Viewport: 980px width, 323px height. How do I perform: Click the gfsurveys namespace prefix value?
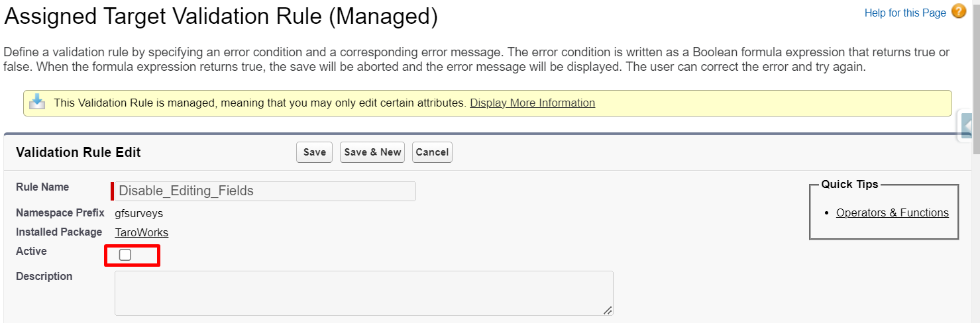pos(138,214)
